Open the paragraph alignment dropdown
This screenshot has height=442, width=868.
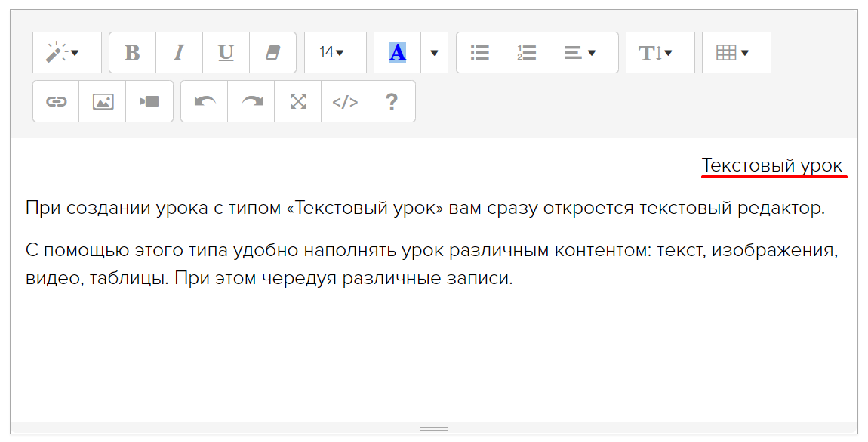[583, 53]
